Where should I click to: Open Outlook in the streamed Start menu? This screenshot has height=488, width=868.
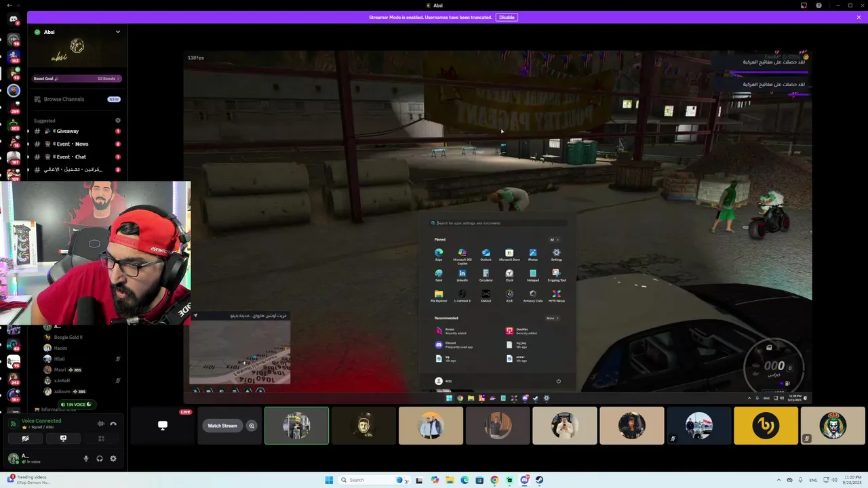point(486,254)
